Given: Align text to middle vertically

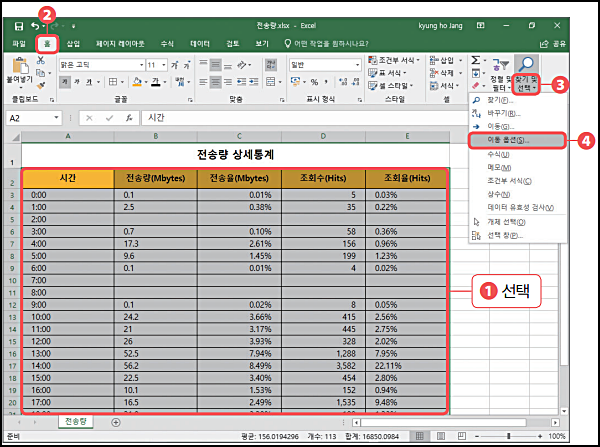Looking at the screenshot, I should pos(215,65).
